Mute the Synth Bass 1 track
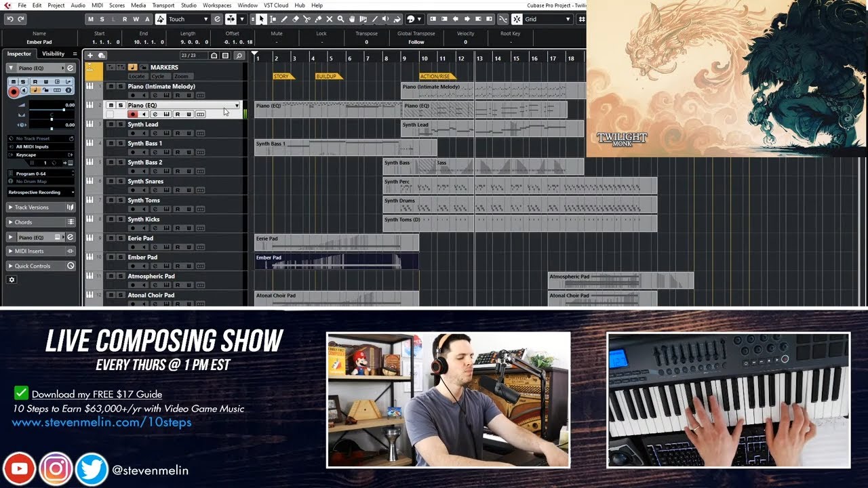The height and width of the screenshot is (488, 868). 111,143
